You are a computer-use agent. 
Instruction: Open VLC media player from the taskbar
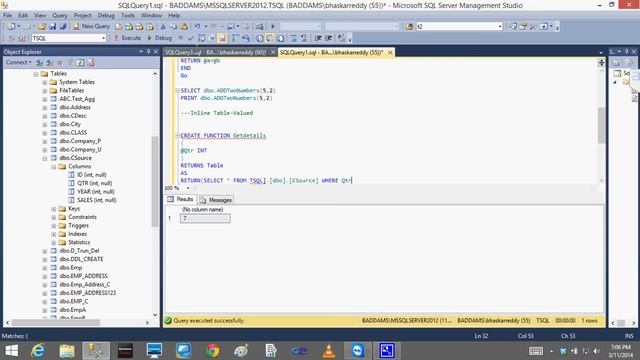point(329,351)
